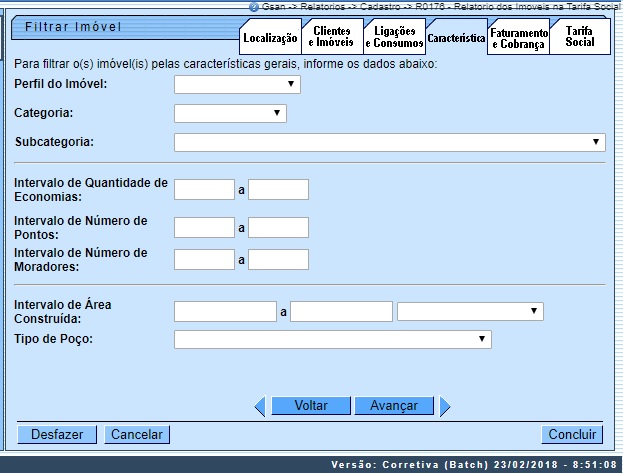Image resolution: width=623 pixels, height=473 pixels.
Task: Expand the Tipo de Poço dropdown
Action: 333,340
